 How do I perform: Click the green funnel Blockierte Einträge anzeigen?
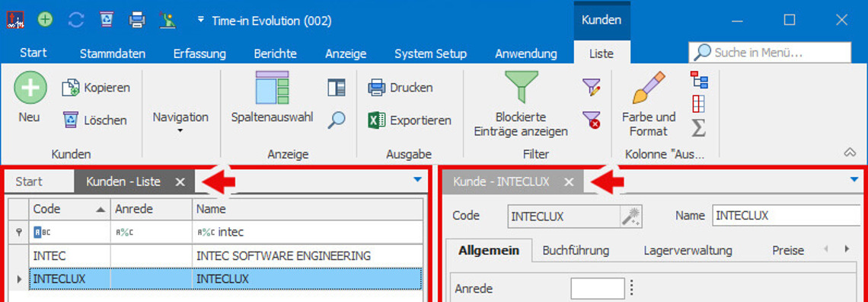coord(521,88)
